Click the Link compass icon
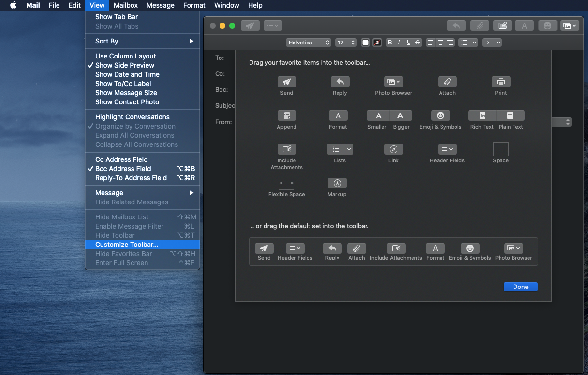Screen dimensions: 588x375 [394, 149]
